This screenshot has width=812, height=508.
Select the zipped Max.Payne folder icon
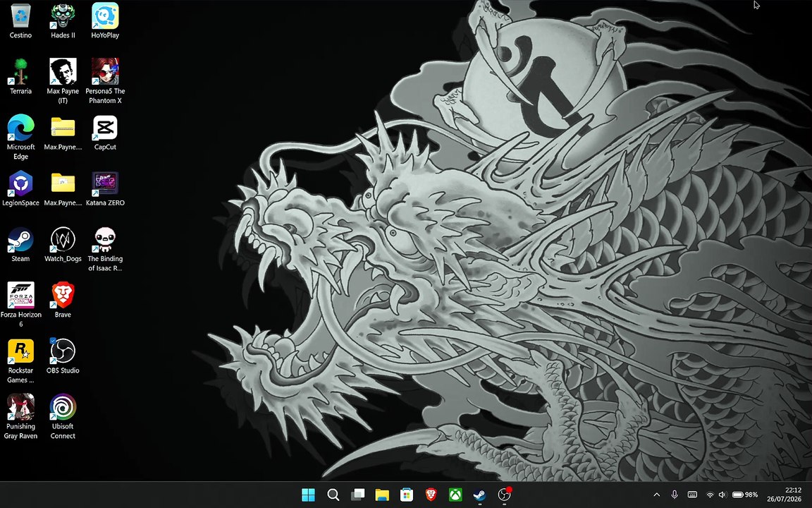(63, 132)
